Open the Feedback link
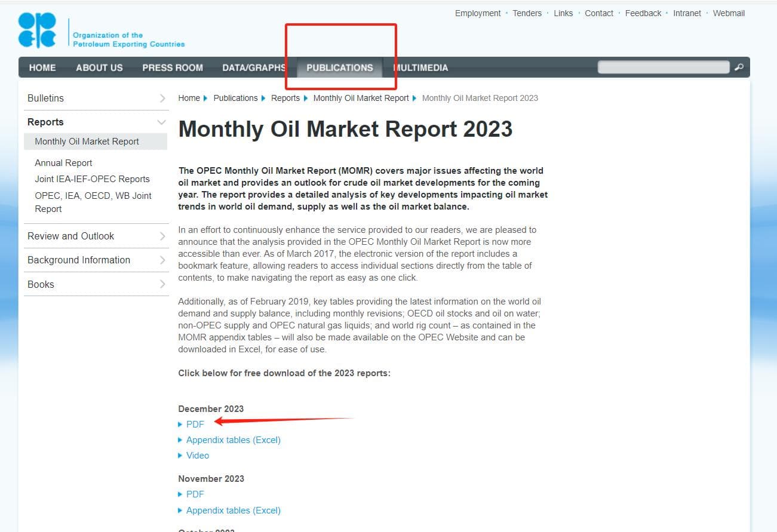This screenshot has height=532, width=777. pyautogui.click(x=643, y=13)
